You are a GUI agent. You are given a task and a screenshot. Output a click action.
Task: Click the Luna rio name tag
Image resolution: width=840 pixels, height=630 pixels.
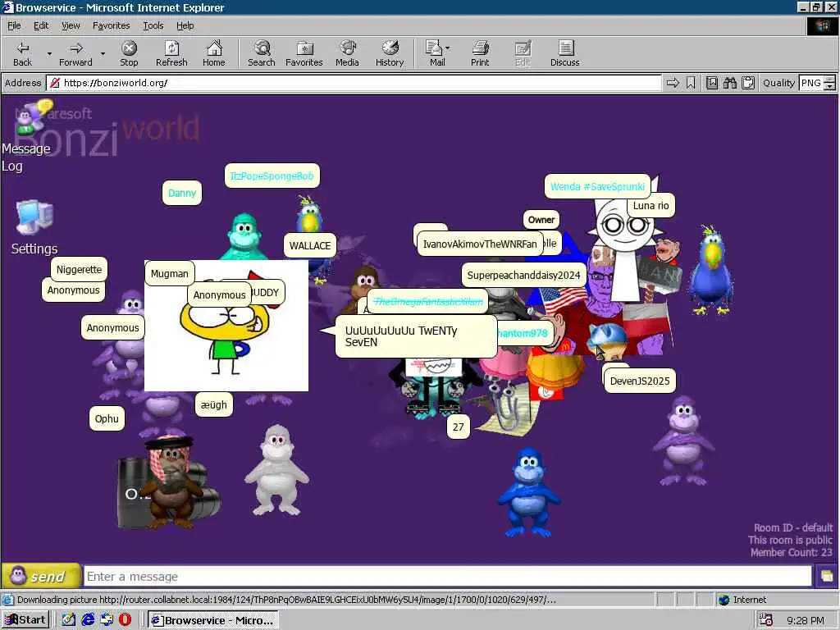(651, 206)
